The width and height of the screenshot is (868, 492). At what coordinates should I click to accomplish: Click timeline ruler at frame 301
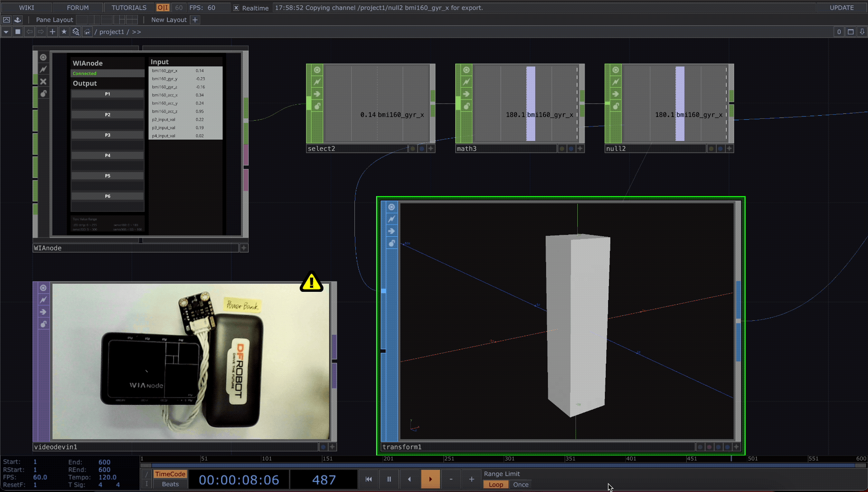tap(505, 459)
